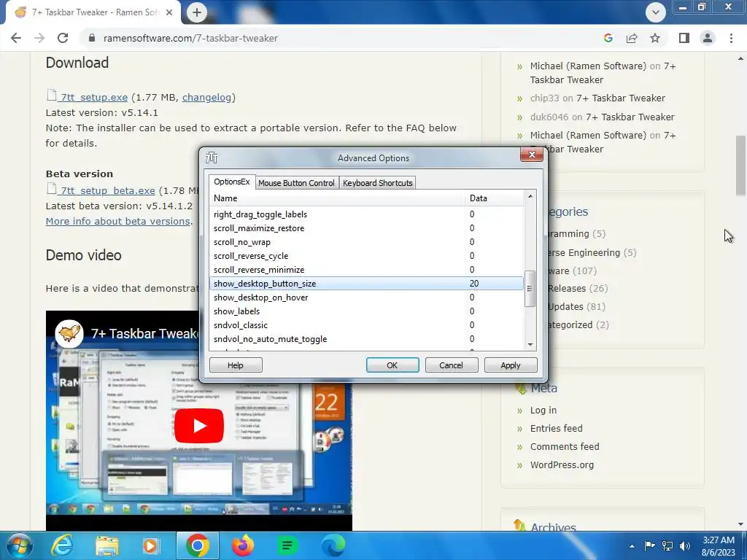Open the changelog link
The height and width of the screenshot is (560, 747).
[206, 97]
